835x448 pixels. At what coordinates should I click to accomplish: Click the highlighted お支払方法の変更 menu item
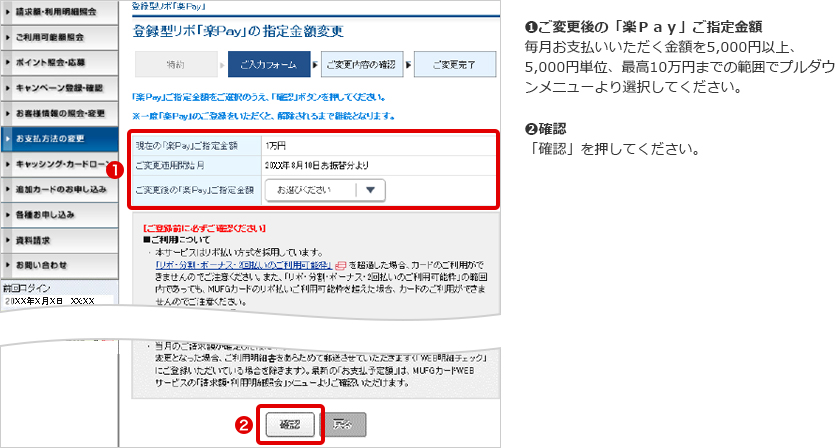[x=58, y=138]
